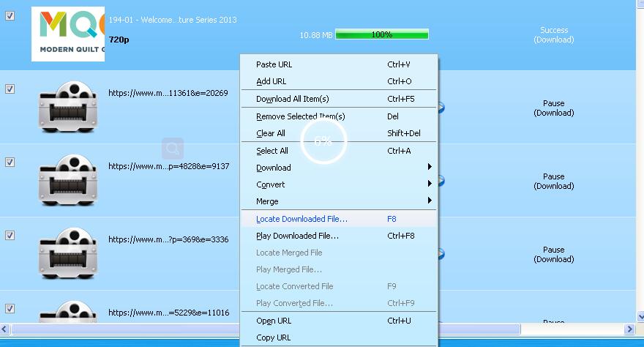The image size is (644, 347).
Task: Toggle checkbox for p=4828&e=9137 row
Action: tap(10, 162)
